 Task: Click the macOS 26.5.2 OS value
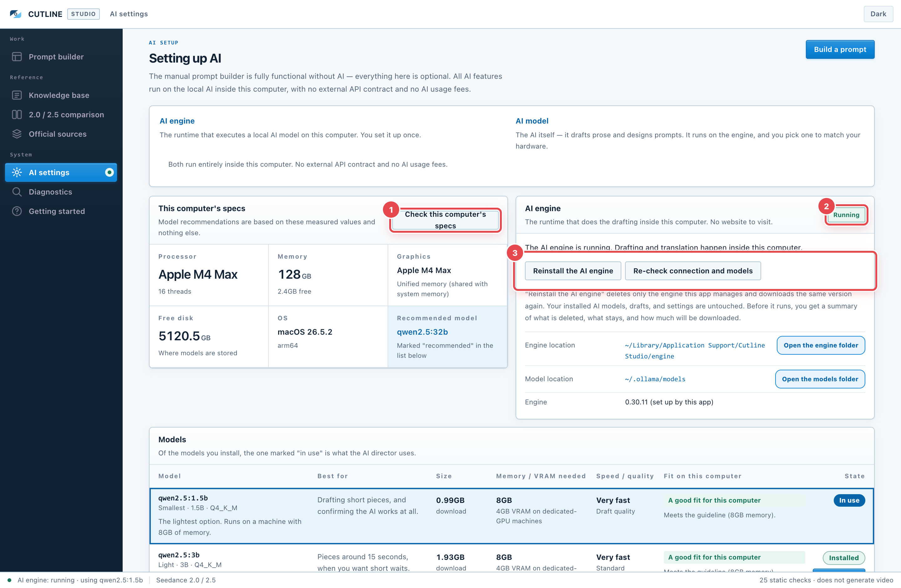click(305, 332)
